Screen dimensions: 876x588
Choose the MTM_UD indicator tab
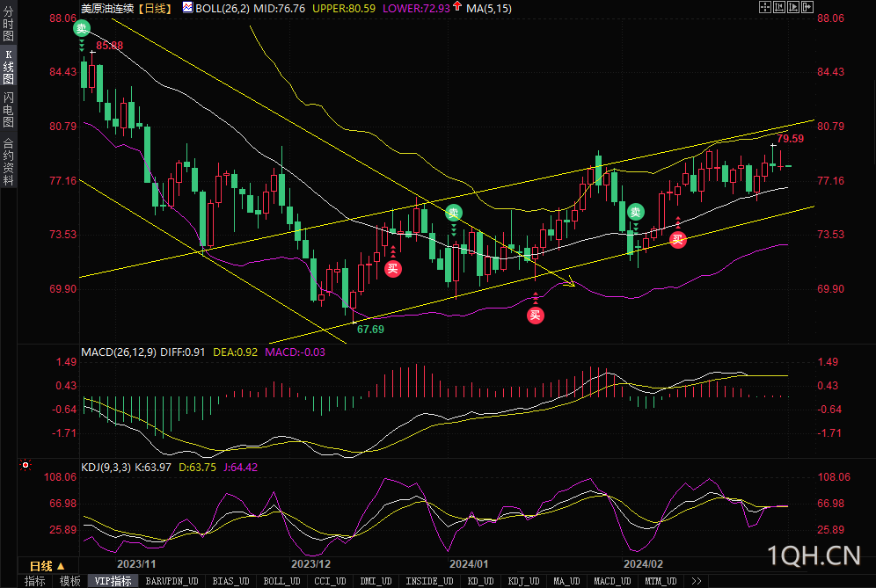point(661,581)
